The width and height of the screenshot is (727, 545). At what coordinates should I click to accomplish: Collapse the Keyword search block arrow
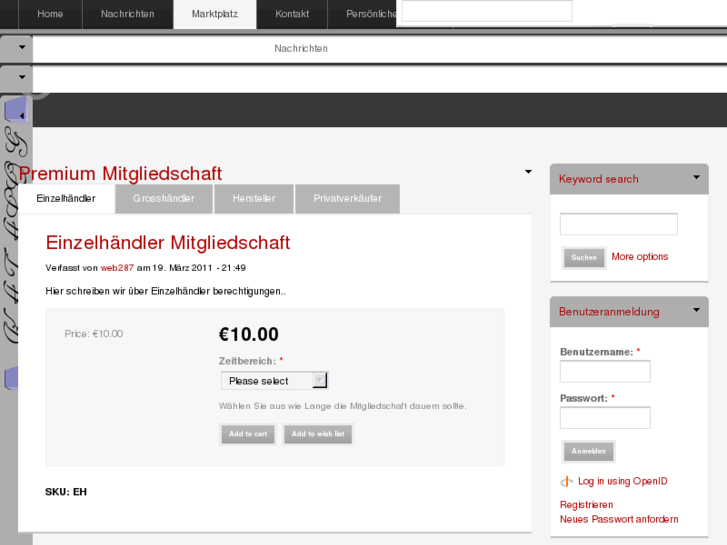pyautogui.click(x=696, y=178)
